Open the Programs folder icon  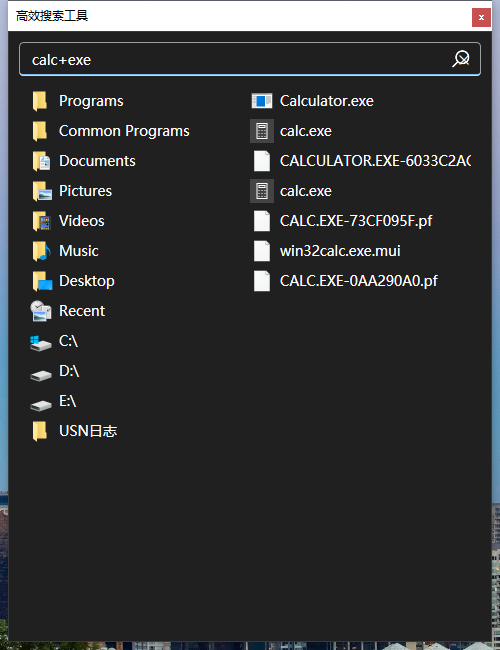tap(40, 101)
